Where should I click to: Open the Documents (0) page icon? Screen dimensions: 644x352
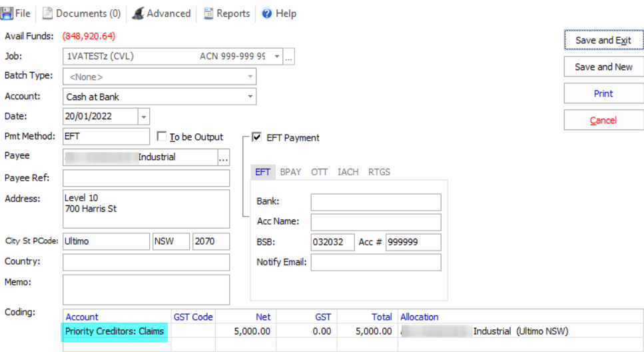click(48, 13)
